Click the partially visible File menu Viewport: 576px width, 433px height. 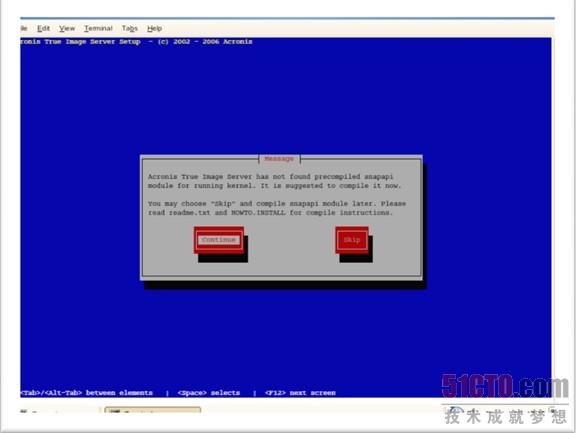point(24,28)
